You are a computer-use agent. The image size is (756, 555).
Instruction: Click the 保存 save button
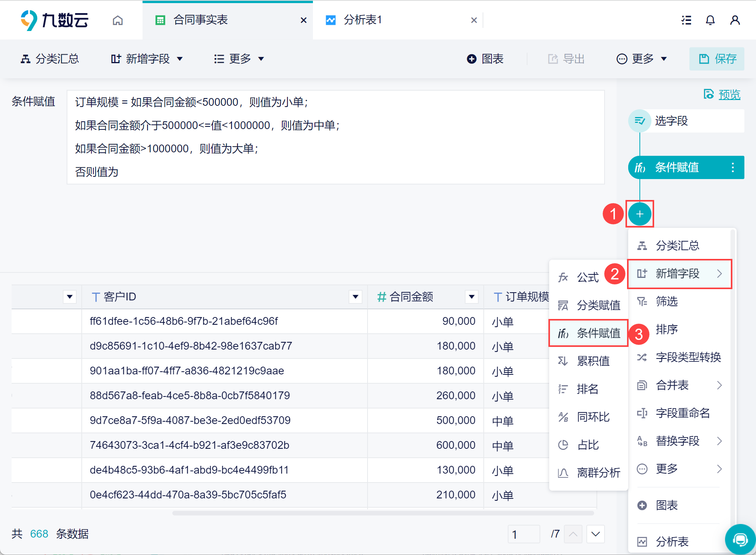click(x=716, y=59)
